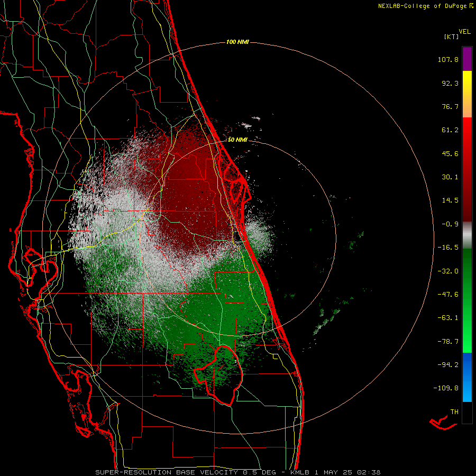Click the 100 NMI range ring label

237,42
